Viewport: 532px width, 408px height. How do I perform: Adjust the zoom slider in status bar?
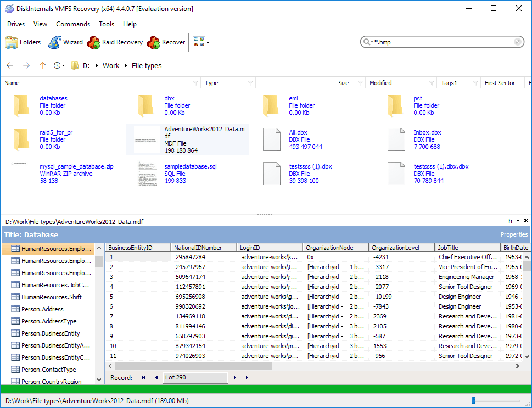coord(473,400)
